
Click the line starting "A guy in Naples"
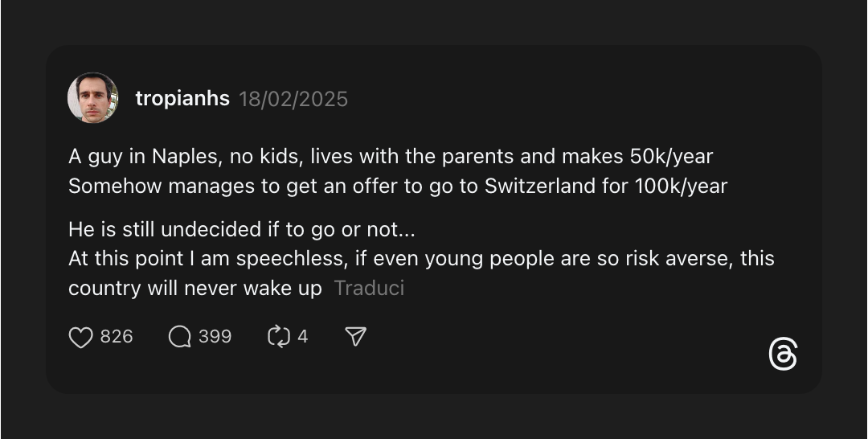click(x=391, y=155)
